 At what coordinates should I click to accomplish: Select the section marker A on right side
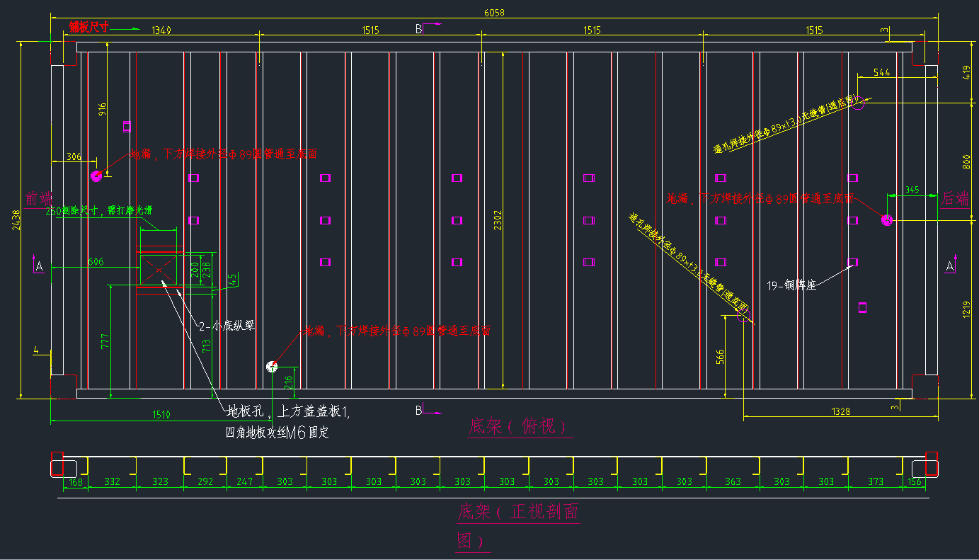[x=950, y=266]
